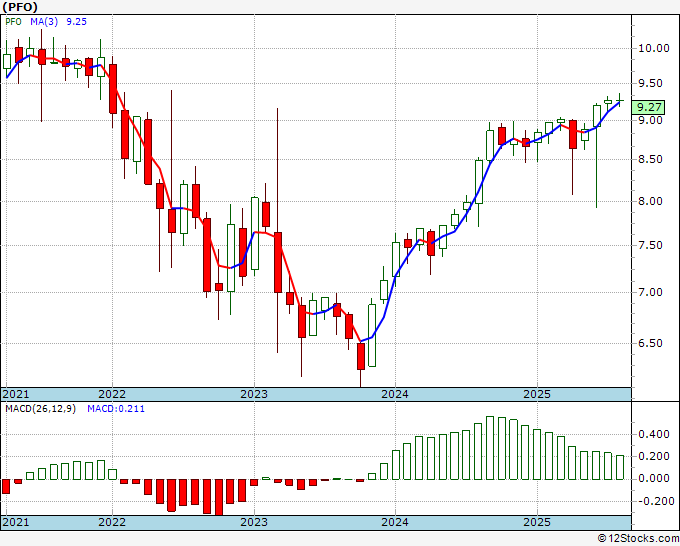Click 2022 on the MACD timeline
Image resolution: width=680 pixels, height=546 pixels.
pos(112,522)
